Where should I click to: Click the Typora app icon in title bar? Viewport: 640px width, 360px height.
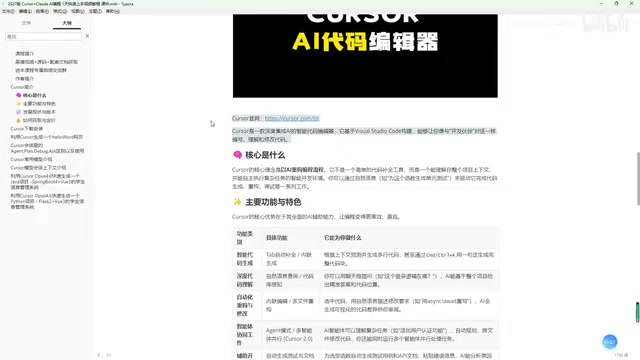click(4, 4)
